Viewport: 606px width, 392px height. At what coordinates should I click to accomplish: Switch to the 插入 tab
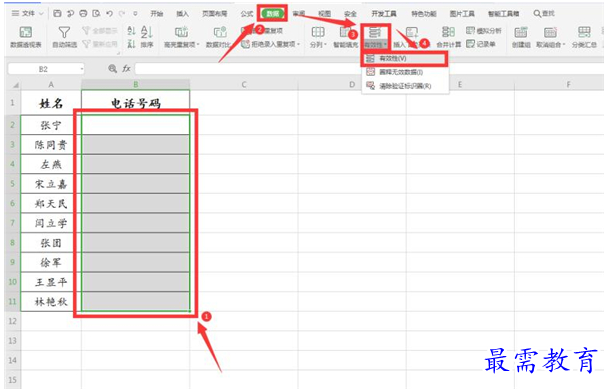[182, 14]
